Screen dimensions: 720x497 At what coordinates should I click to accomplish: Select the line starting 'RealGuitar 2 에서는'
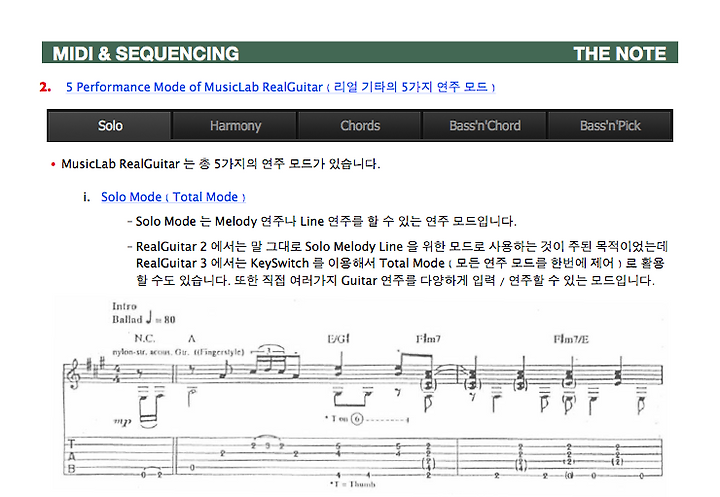[x=402, y=247]
